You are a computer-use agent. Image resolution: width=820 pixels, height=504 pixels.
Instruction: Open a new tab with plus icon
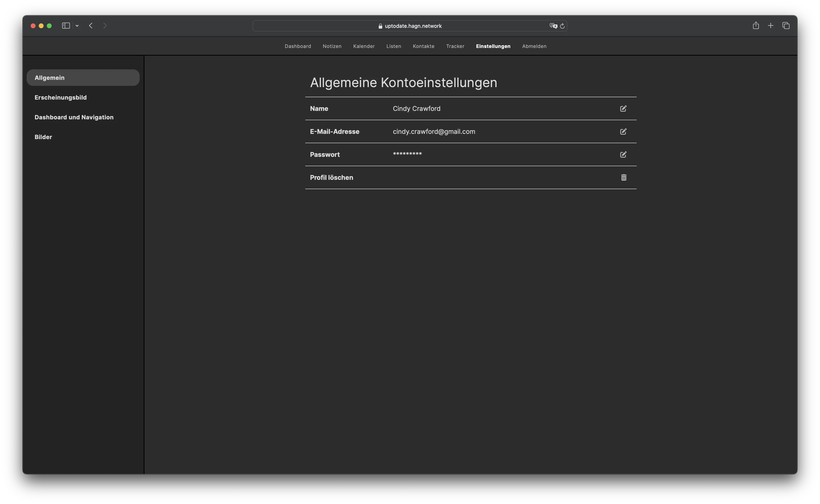coord(771,26)
